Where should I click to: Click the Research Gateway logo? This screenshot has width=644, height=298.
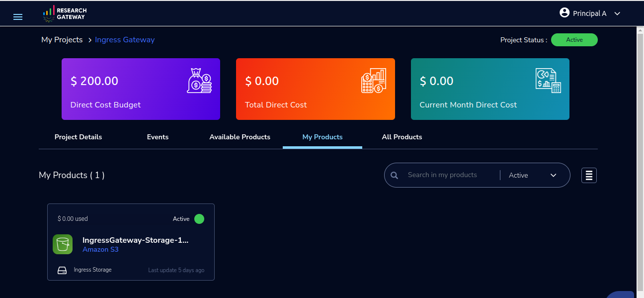click(65, 14)
